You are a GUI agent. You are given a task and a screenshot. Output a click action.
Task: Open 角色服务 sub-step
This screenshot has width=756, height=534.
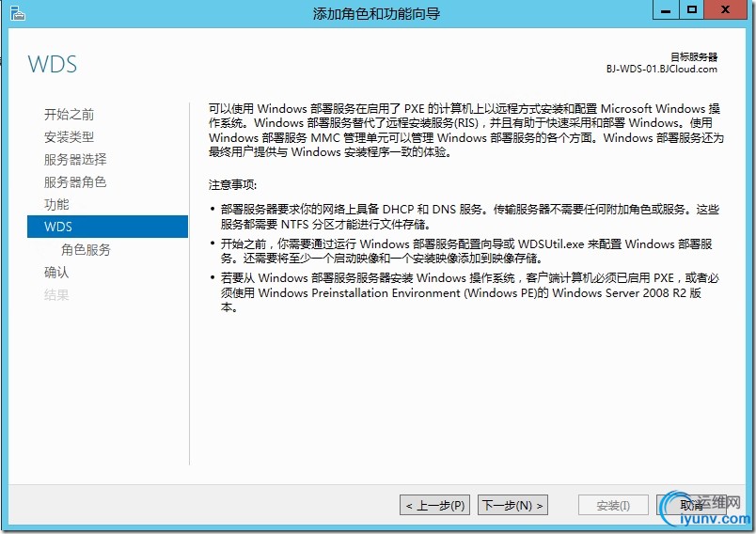(x=86, y=249)
